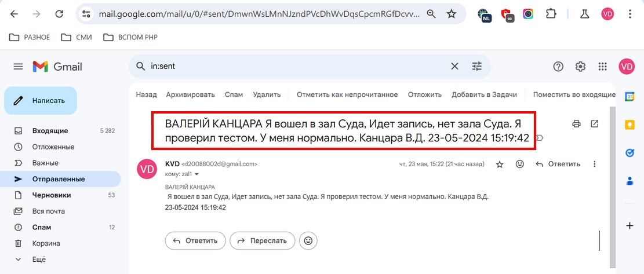Open the РАЗНОЕ bookmarks folder

(x=29, y=37)
